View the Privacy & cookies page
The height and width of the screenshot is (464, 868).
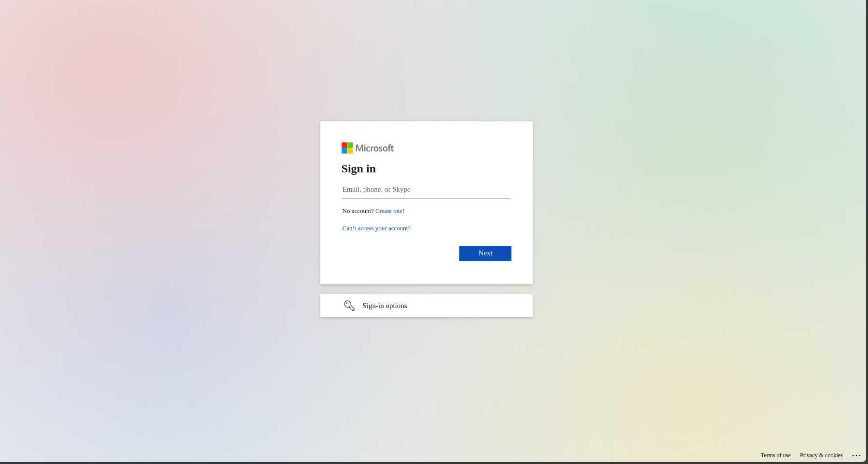(821, 455)
